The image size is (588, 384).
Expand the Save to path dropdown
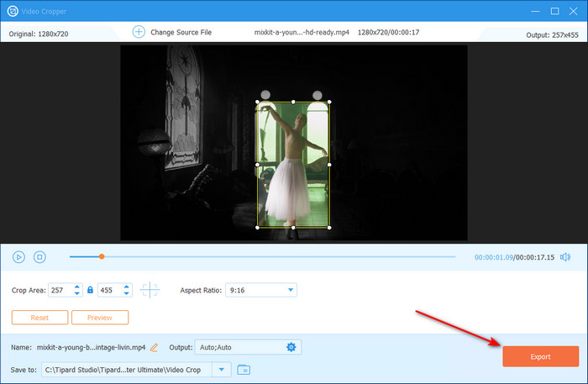click(x=223, y=369)
